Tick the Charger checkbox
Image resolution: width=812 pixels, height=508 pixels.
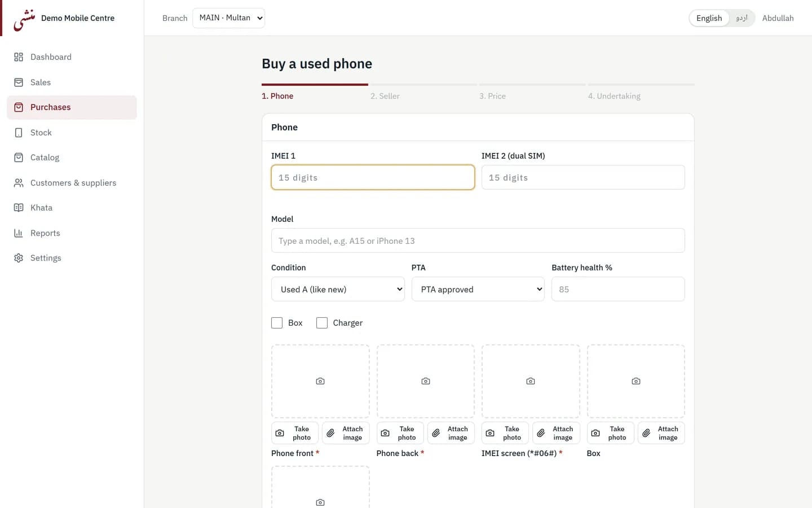click(322, 323)
